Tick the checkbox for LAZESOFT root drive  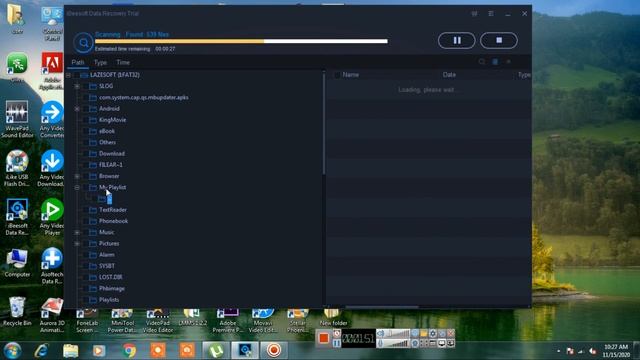pyautogui.click(x=76, y=75)
